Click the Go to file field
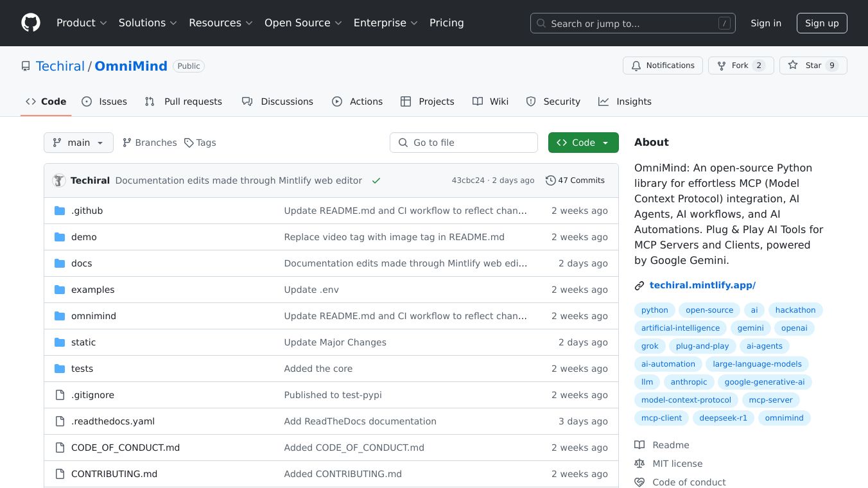Screen dimensions: 868x488 pos(464,143)
